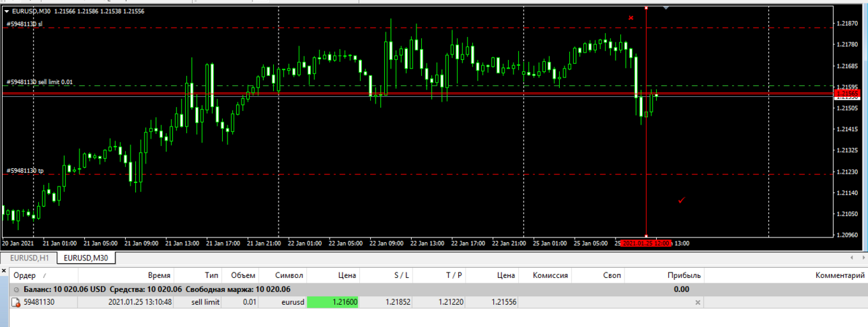Close the terminal panel with the x
This screenshot has width=868, height=327.
point(5,270)
